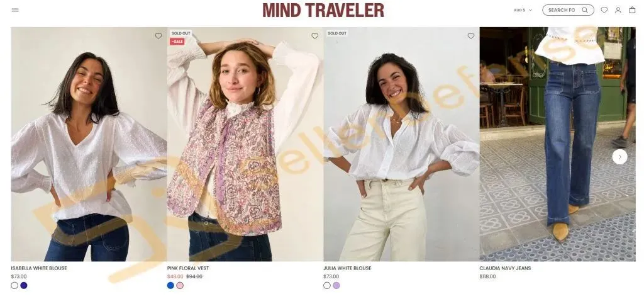Add Isabella White Blouse to wishlist
Viewport: 644px width, 301px height.
(158, 36)
